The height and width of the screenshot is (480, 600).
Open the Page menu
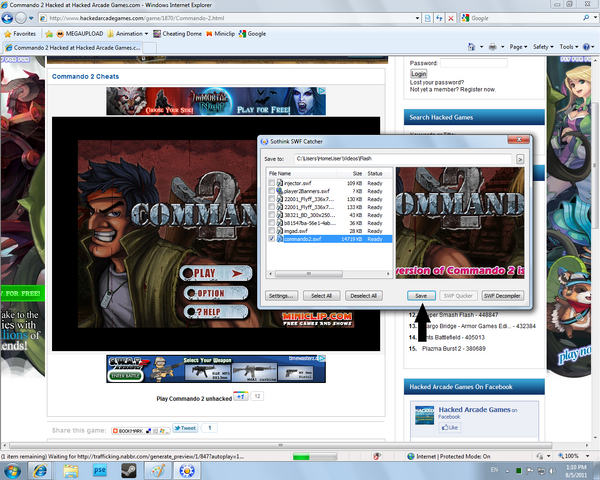coord(518,47)
